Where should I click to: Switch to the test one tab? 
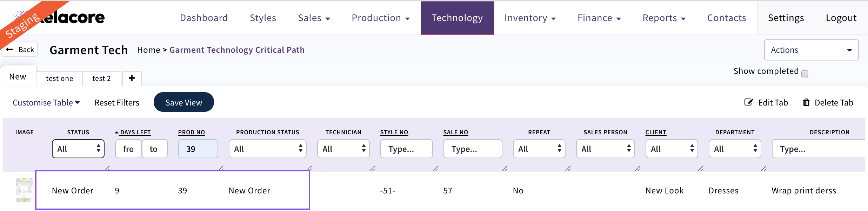[59, 78]
